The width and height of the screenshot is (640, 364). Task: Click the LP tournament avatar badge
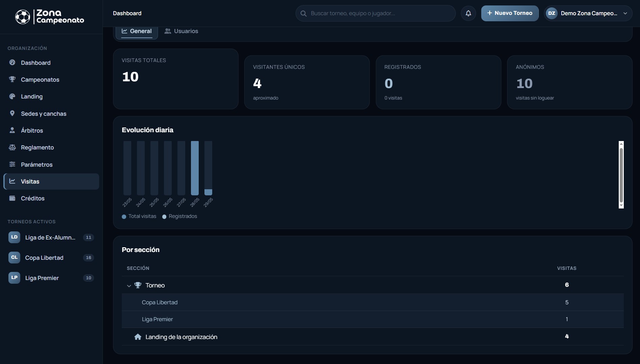14,278
